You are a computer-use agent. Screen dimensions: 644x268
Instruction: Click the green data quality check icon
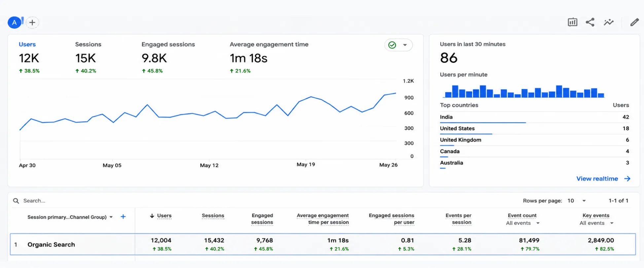392,45
